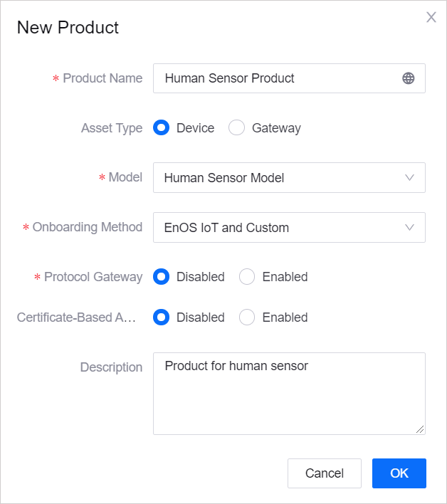Image resolution: width=447 pixels, height=504 pixels.
Task: Click the truncated Certificate-Based A… label
Action: (x=76, y=317)
